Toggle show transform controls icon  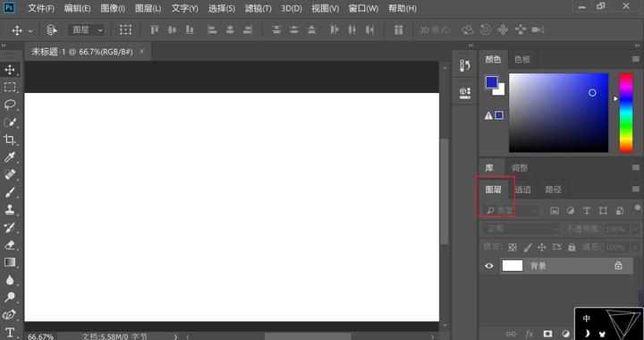pyautogui.click(x=126, y=30)
